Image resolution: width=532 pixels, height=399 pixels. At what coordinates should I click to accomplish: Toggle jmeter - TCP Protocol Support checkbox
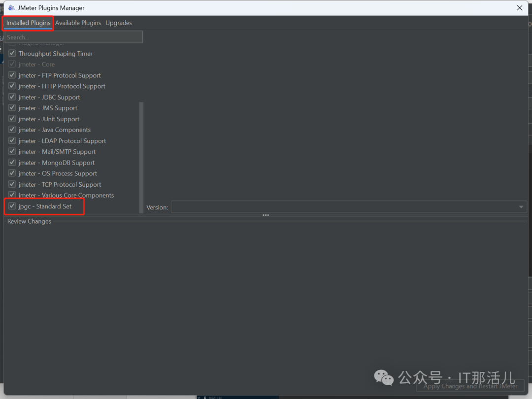coord(12,184)
